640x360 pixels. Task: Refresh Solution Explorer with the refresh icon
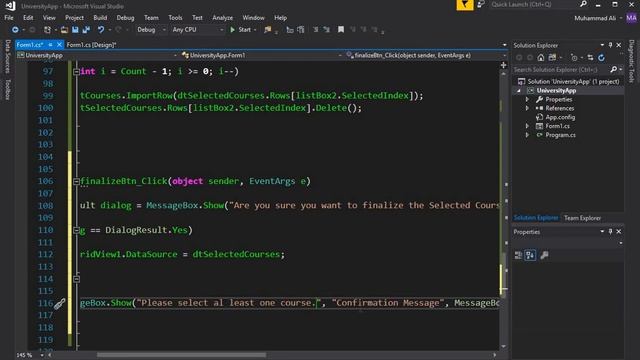coord(601,58)
